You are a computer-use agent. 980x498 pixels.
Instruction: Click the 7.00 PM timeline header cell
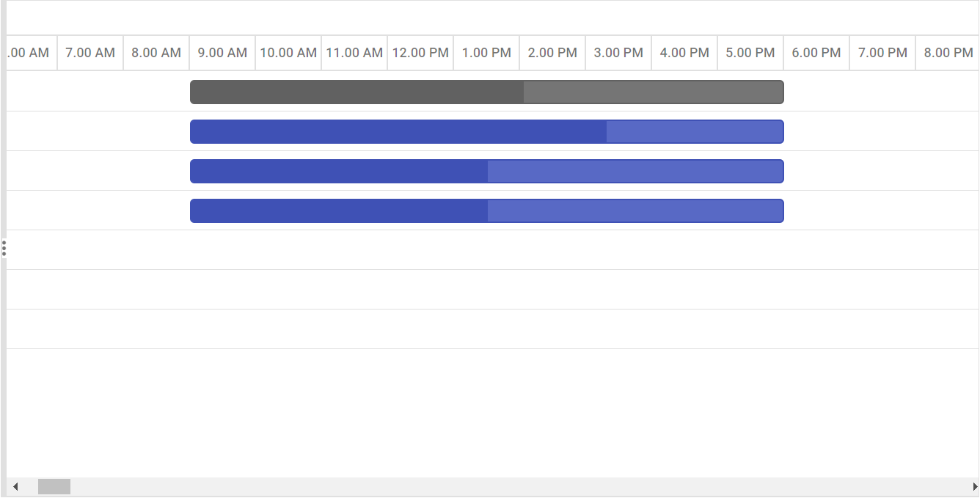[x=882, y=53]
